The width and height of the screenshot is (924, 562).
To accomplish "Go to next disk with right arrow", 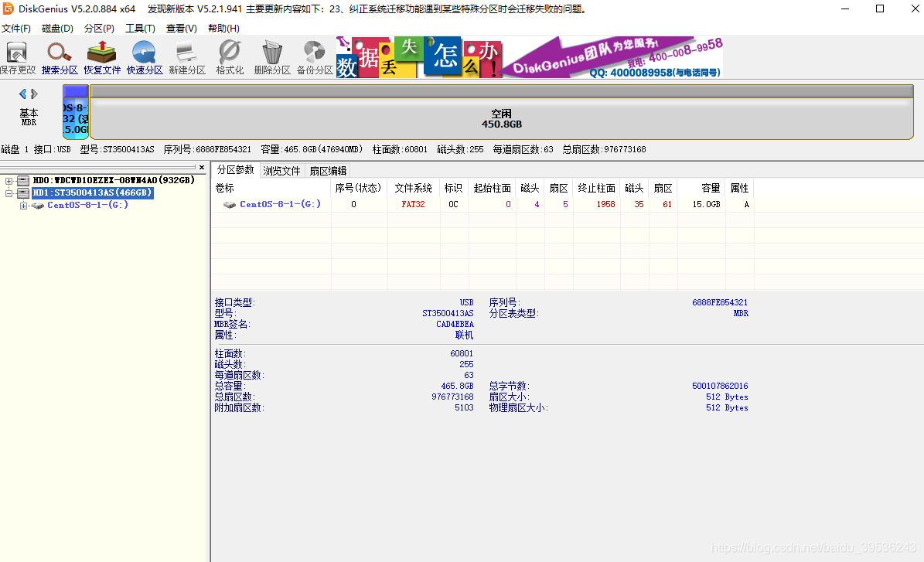I will 35,94.
